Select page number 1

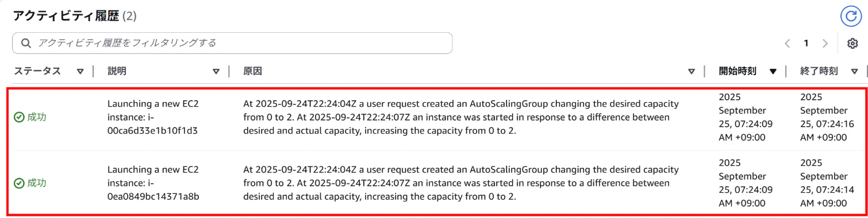[x=806, y=43]
